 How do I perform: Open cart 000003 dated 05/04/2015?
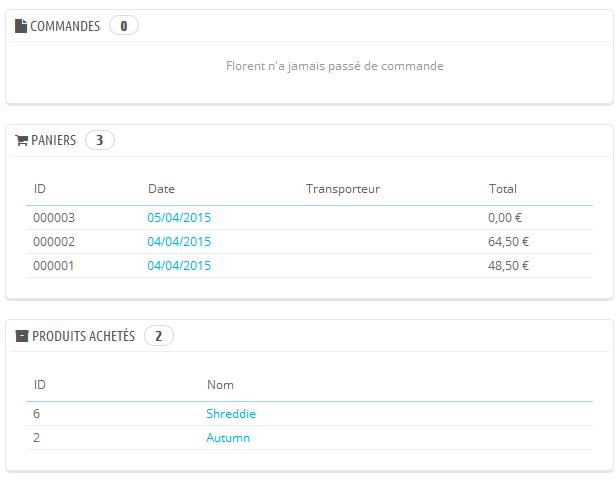point(179,218)
